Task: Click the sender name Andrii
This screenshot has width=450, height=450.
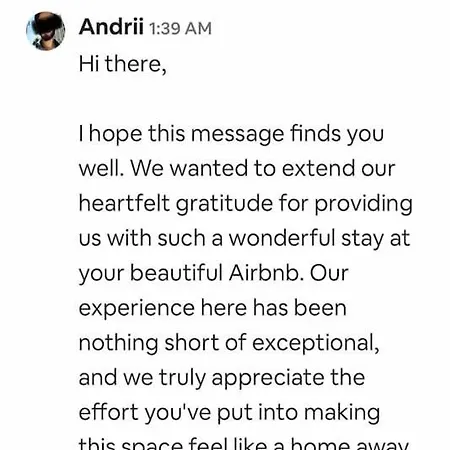Action: (111, 27)
